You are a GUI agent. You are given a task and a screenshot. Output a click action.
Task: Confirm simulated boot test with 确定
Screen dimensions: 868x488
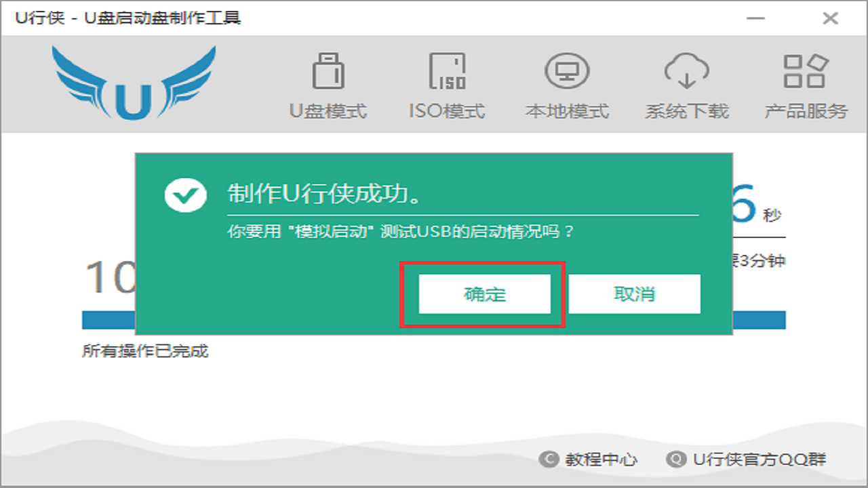pos(484,293)
